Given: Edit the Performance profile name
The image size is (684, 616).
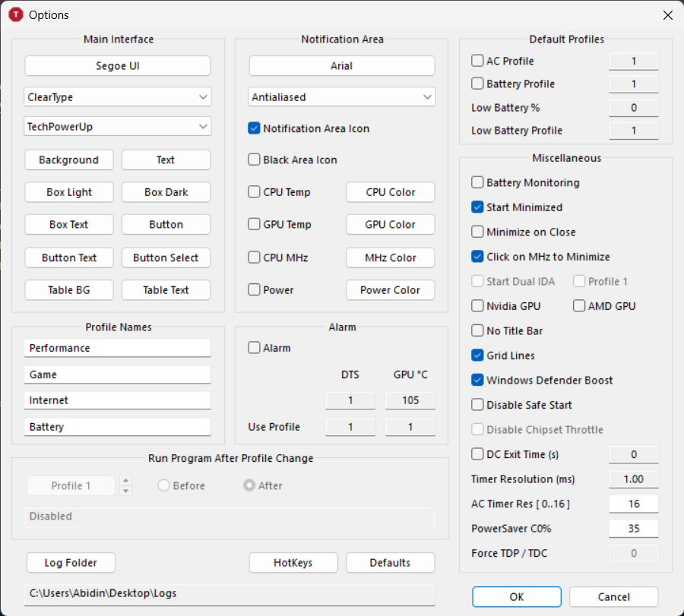Looking at the screenshot, I should [x=117, y=348].
